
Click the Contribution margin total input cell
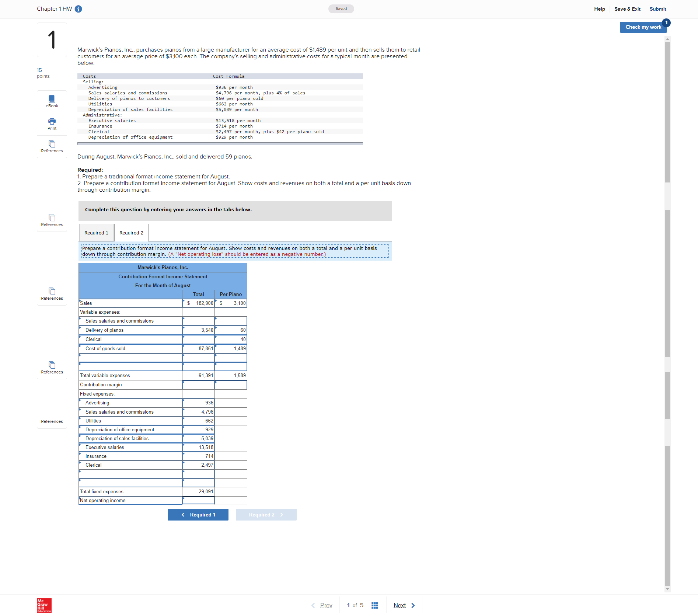click(x=198, y=384)
